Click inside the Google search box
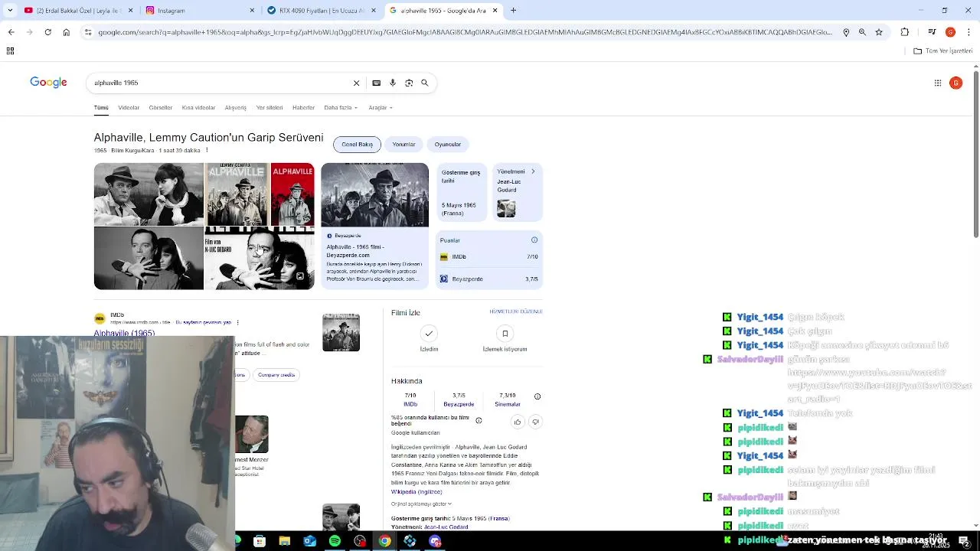 tap(220, 83)
